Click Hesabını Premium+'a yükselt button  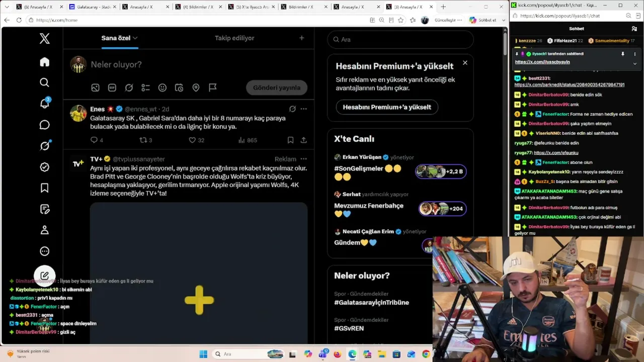(x=387, y=107)
